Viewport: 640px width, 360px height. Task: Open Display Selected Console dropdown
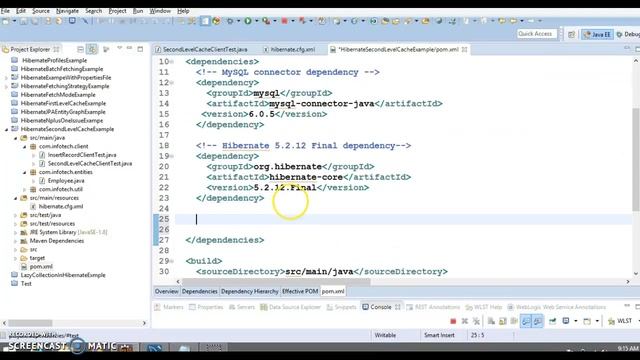(576, 321)
